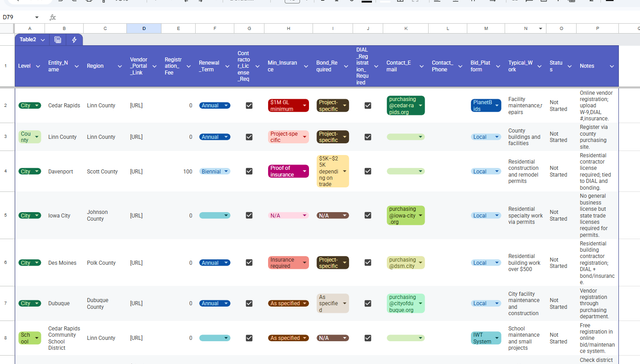Open the name box dropdown arrow next to D79
This screenshot has height=364, width=640.
tap(37, 17)
